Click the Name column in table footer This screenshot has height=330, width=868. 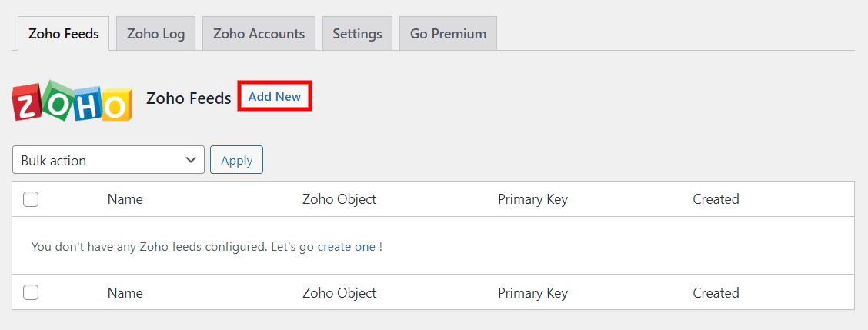[x=125, y=293]
